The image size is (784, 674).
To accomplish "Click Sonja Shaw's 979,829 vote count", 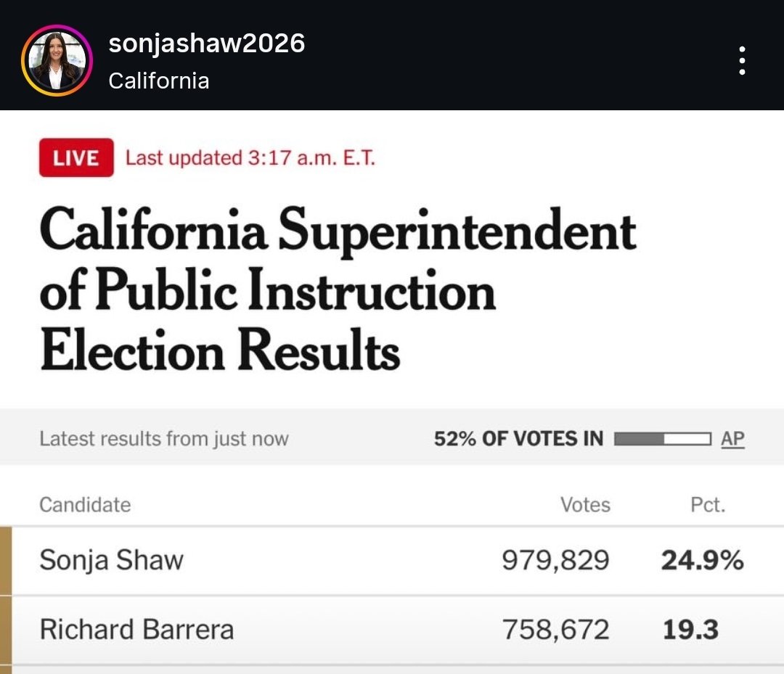I will tap(555, 560).
